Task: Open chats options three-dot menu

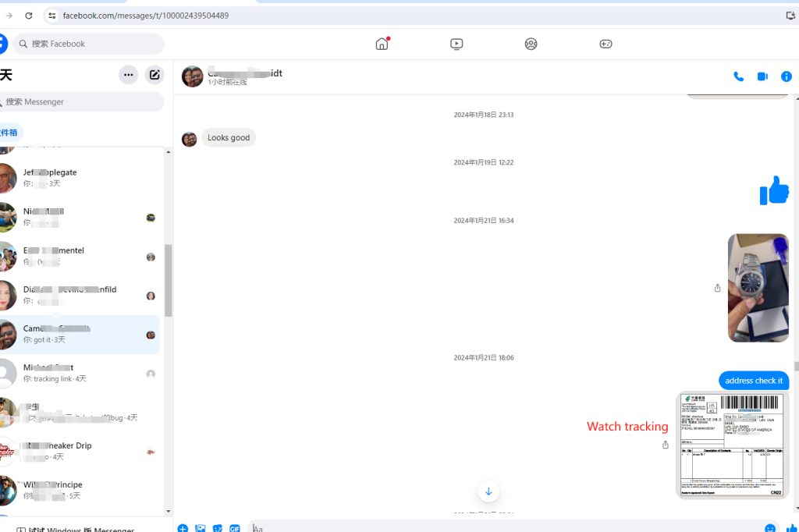Action: click(129, 75)
